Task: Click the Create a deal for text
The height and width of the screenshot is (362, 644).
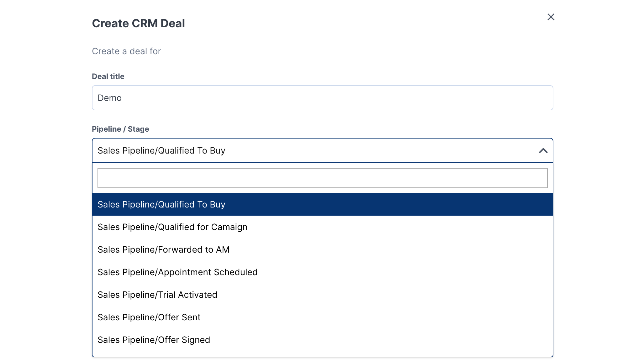Action: (126, 51)
